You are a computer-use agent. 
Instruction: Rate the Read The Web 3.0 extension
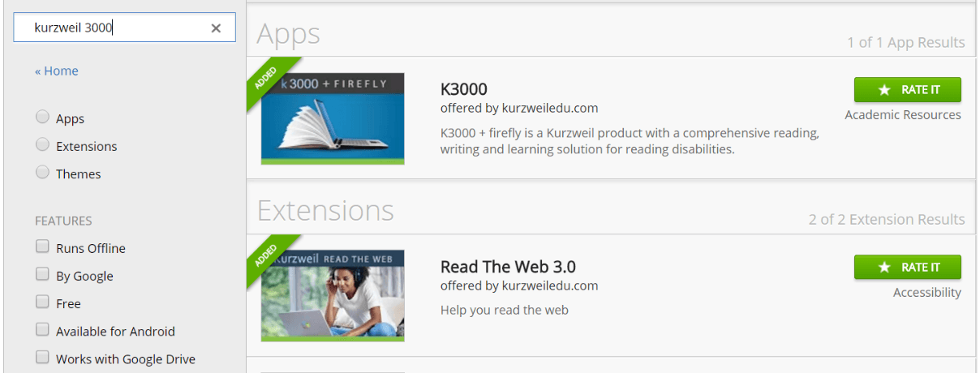coord(907,267)
